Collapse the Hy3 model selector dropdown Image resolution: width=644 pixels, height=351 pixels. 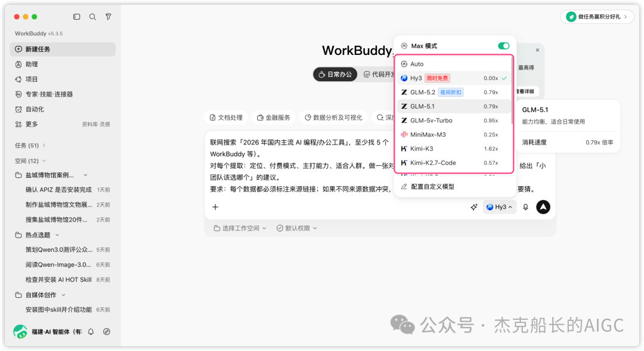click(499, 207)
